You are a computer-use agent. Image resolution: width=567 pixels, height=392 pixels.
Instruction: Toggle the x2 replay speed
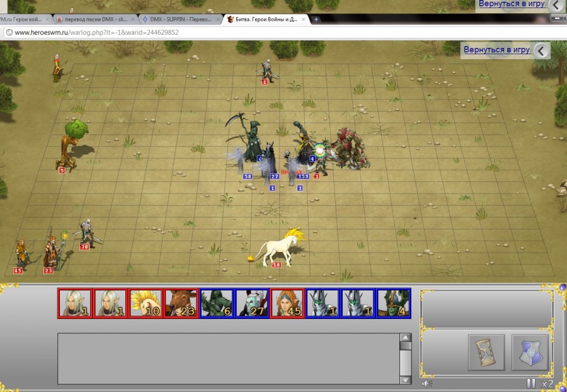point(547,384)
